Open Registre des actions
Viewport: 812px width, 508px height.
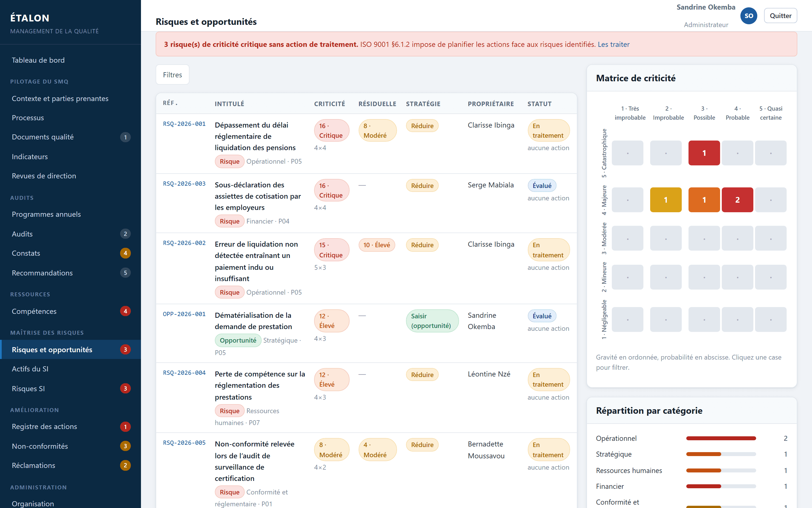point(70,427)
